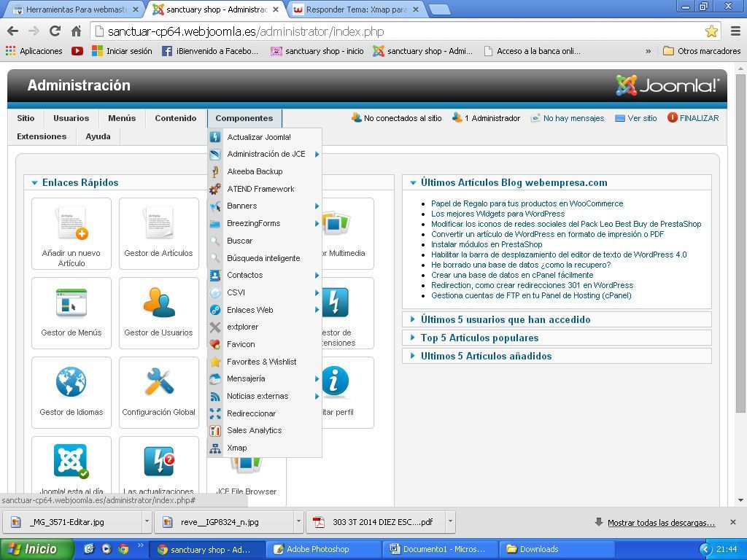Open the Configuración Global tools icon
The image size is (747, 560).
pyautogui.click(x=158, y=392)
